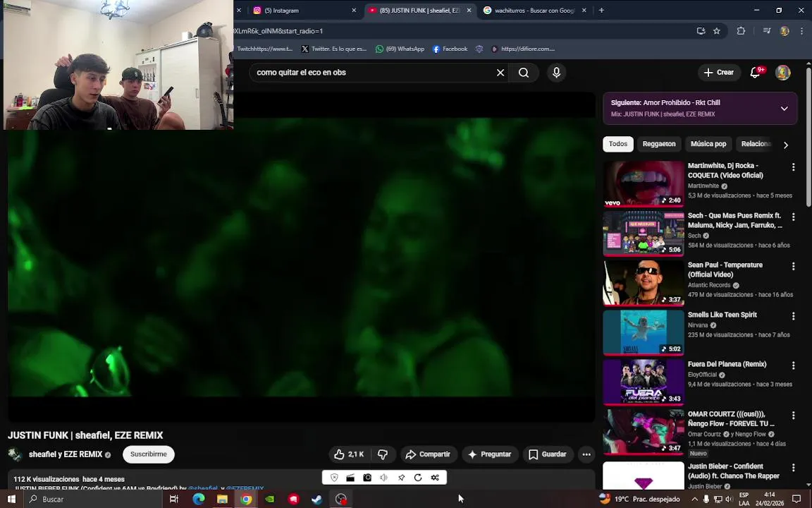
Task: Open the YouTube account avatar menu
Action: point(783,73)
